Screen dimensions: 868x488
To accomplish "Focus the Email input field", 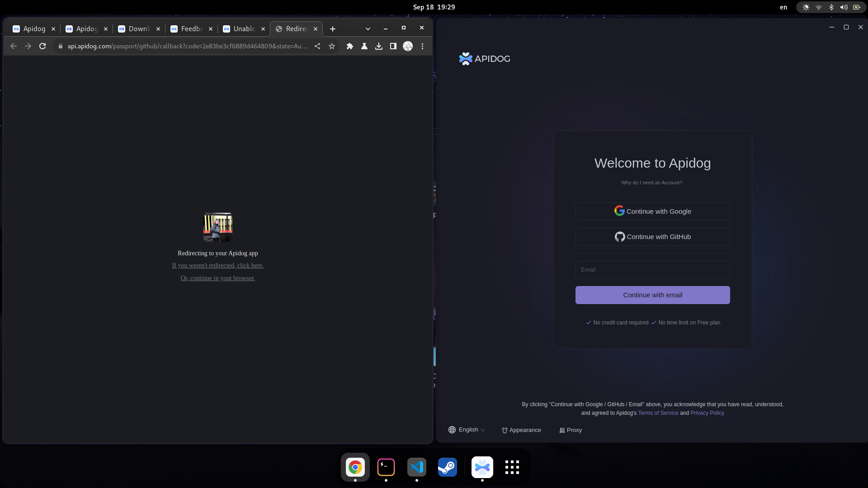I will coord(653,270).
